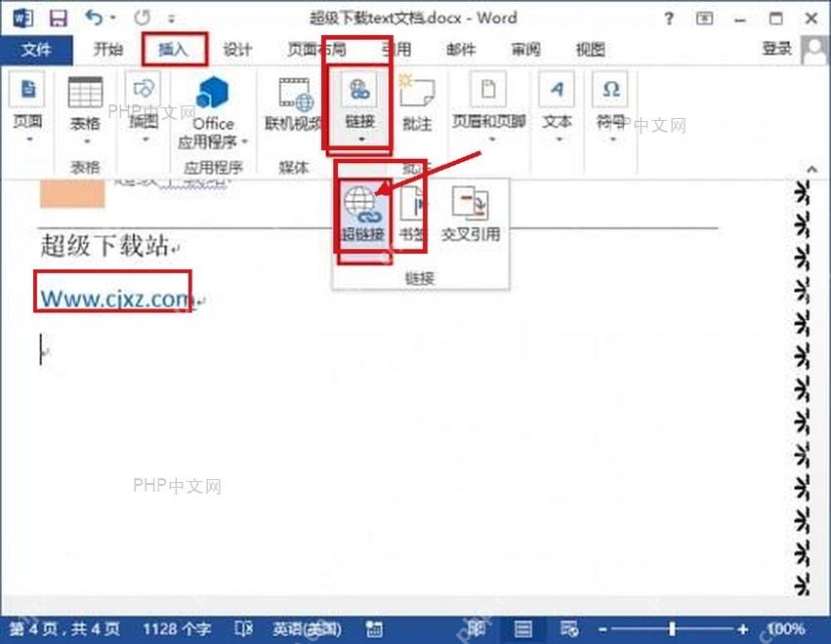The image size is (831, 644).
Task: Collapse the ribbon with the caret
Action: tap(811, 170)
